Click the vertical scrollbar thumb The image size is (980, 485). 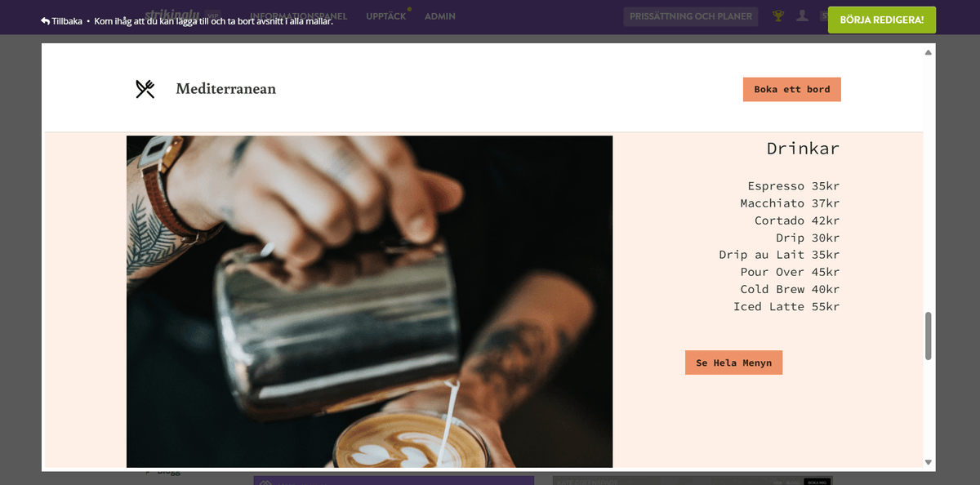(x=928, y=336)
